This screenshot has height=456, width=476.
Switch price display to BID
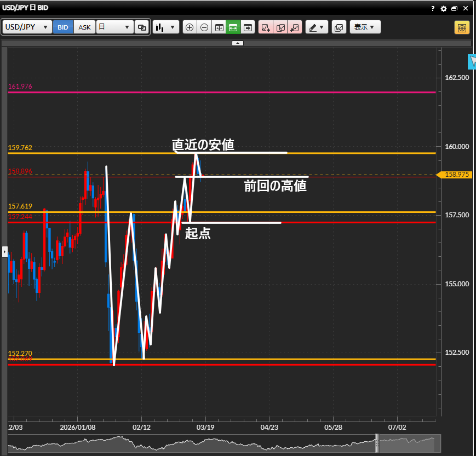click(x=63, y=27)
